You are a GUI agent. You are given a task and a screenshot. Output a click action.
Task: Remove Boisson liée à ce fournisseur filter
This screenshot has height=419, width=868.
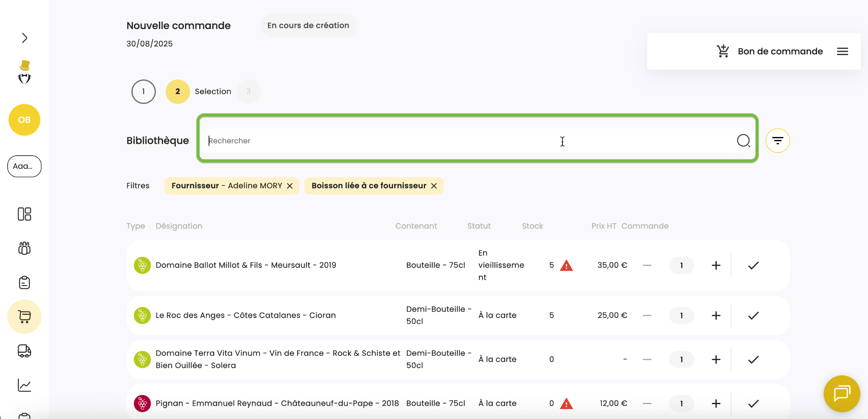[434, 186]
